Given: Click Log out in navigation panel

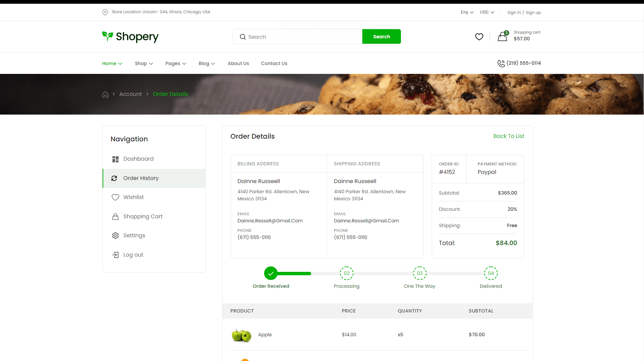Looking at the screenshot, I should (x=133, y=255).
